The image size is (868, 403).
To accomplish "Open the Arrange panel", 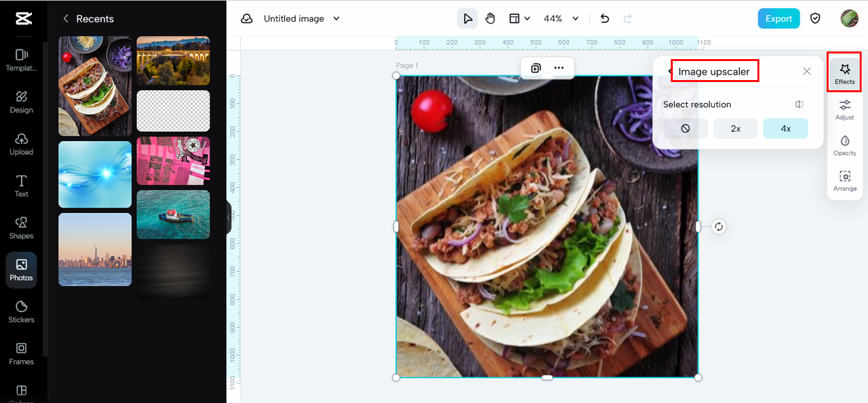I will (x=845, y=180).
